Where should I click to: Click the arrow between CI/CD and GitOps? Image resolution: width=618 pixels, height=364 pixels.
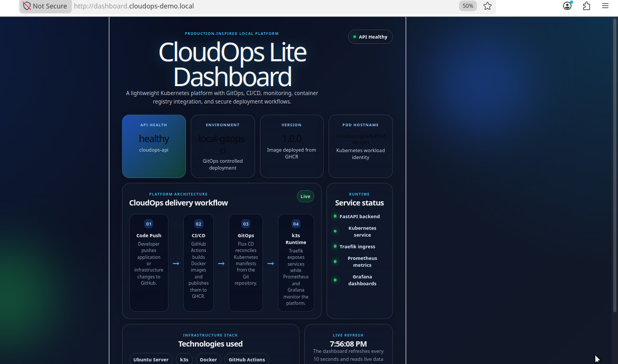(x=221, y=264)
